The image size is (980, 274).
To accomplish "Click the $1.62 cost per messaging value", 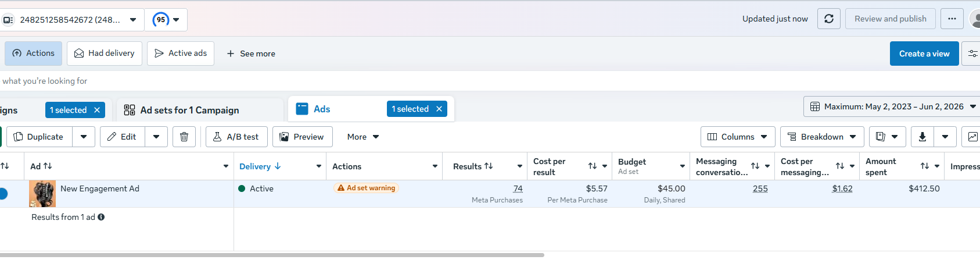I will (x=842, y=188).
